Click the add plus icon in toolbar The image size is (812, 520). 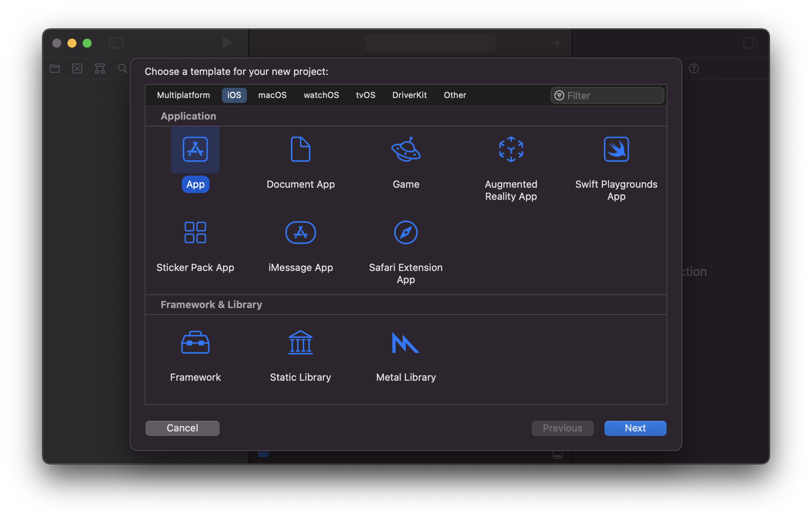tap(556, 43)
